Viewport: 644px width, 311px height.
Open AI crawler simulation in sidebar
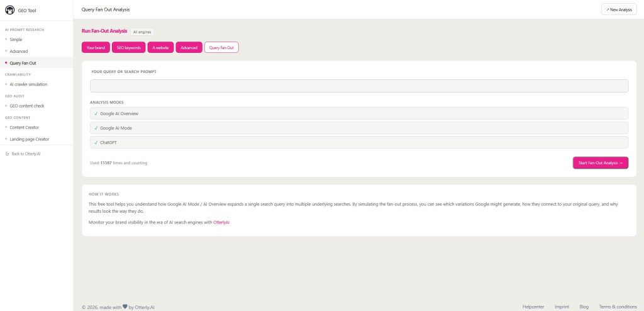point(28,84)
